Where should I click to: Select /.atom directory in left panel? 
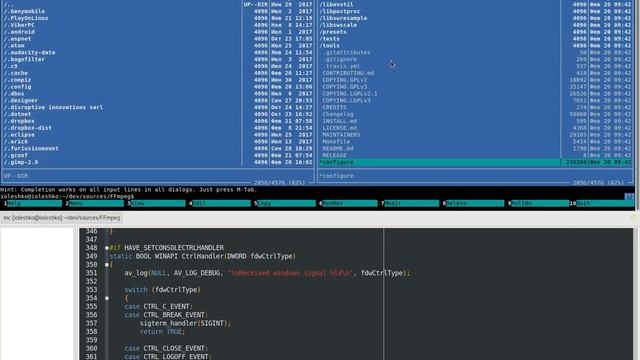(x=14, y=46)
